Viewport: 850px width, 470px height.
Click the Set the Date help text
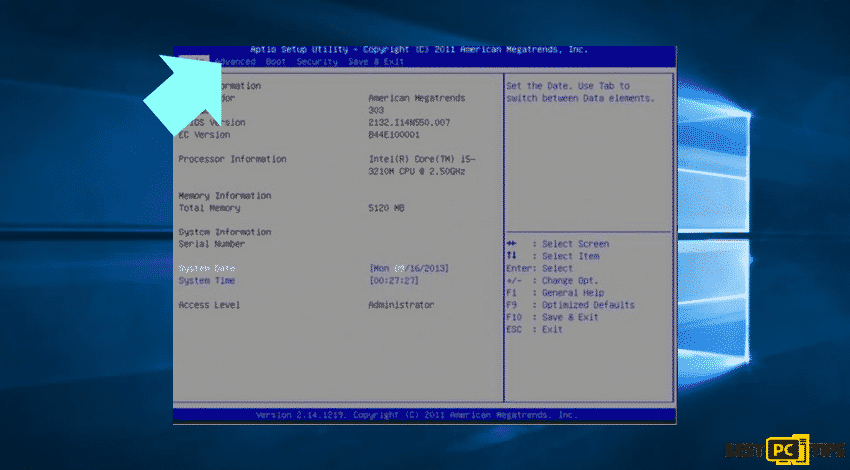click(581, 92)
